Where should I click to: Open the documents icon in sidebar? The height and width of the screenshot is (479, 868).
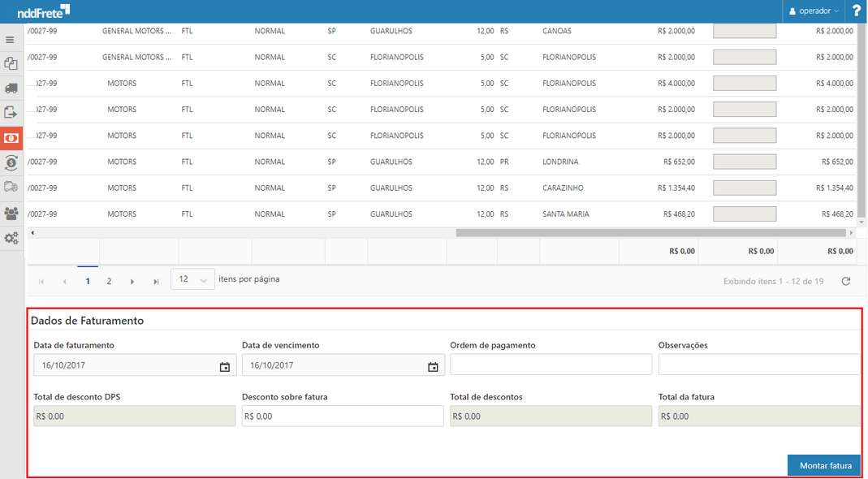11,63
